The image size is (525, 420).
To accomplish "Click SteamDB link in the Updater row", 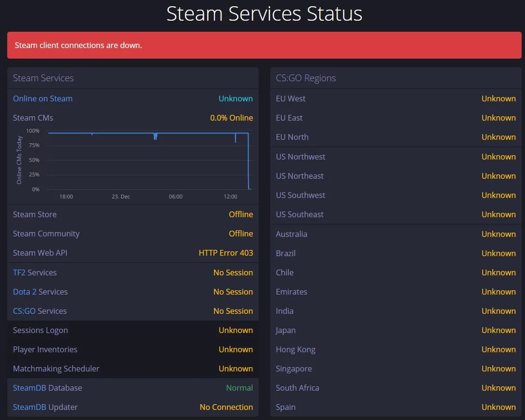I will 29,407.
